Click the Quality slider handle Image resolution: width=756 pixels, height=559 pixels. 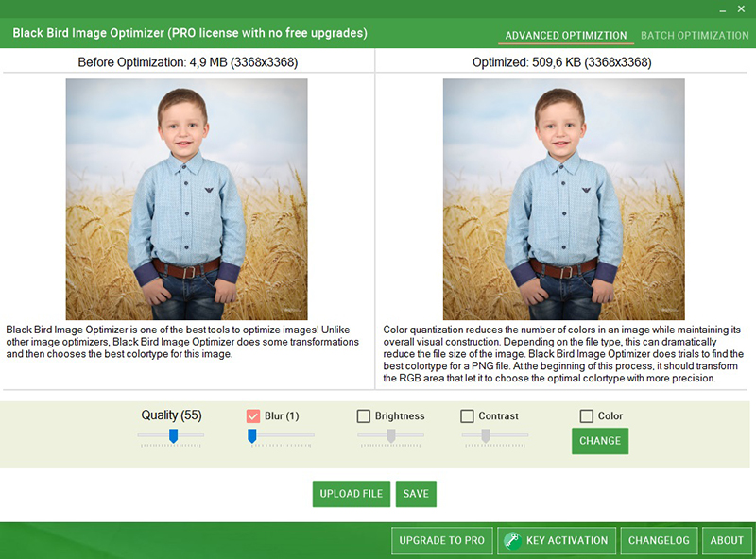pos(174,435)
